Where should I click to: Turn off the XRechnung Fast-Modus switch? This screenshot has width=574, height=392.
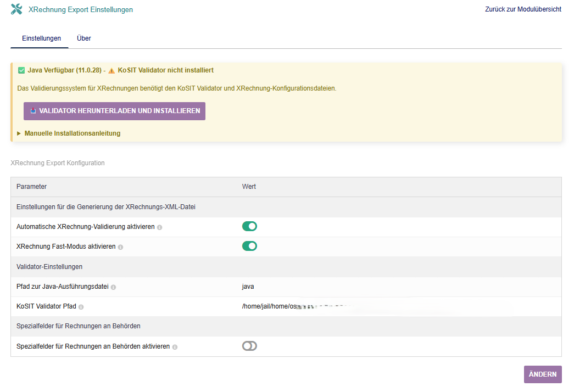pos(249,246)
